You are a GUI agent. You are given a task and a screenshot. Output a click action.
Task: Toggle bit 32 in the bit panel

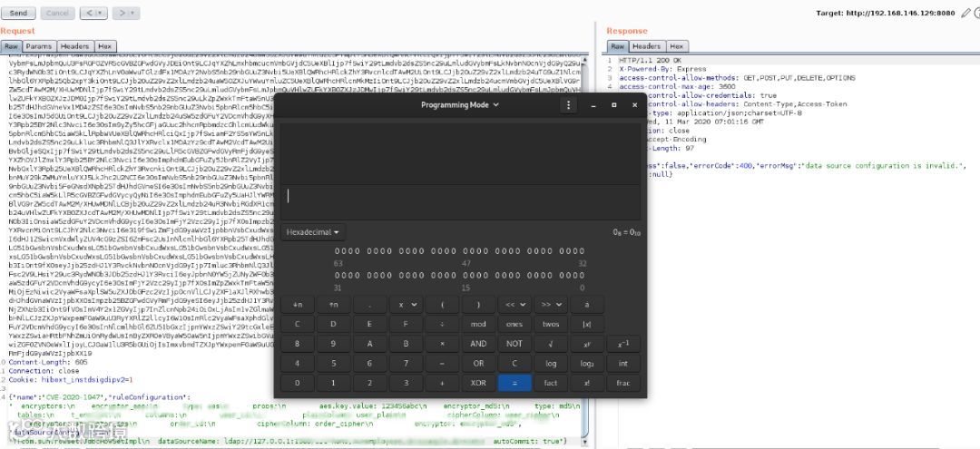tap(582, 251)
